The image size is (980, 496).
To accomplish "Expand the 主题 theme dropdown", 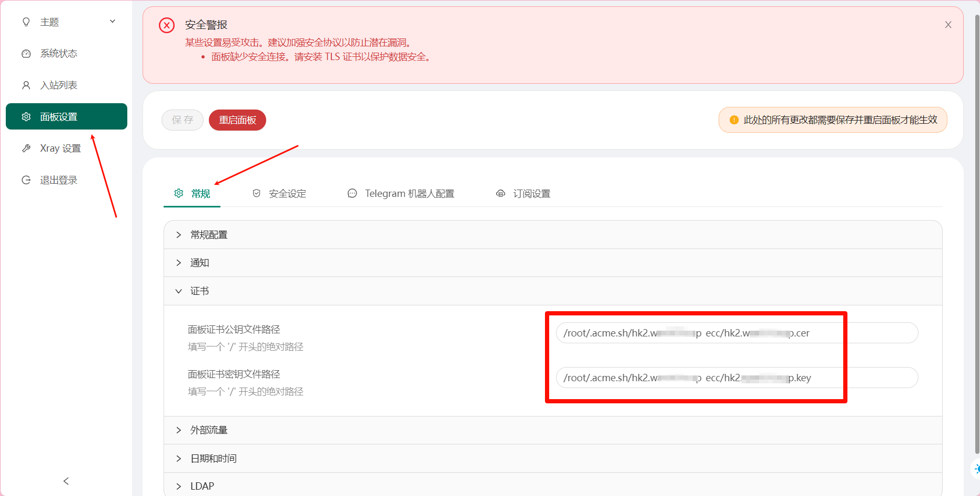I will (x=112, y=22).
